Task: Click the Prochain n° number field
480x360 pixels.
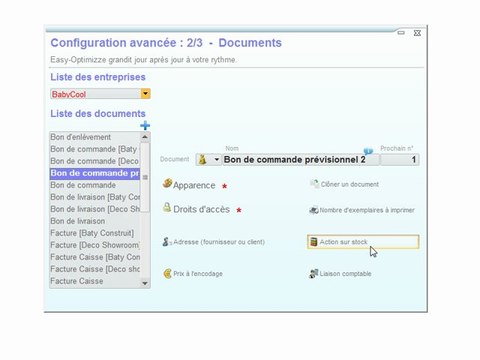Action: (400, 160)
